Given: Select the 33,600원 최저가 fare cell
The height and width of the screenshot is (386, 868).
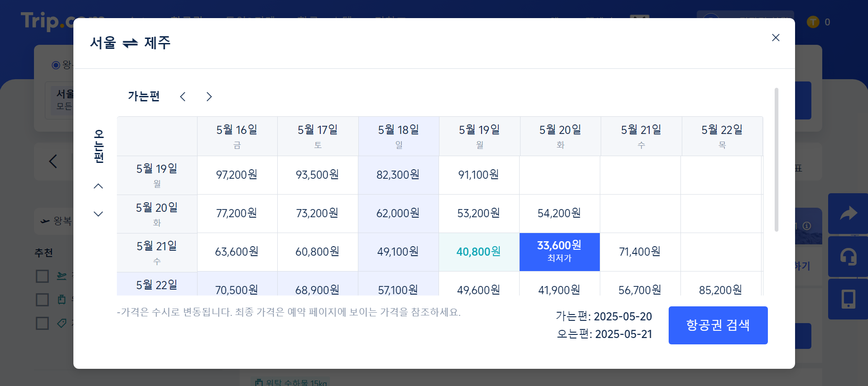Looking at the screenshot, I should click(559, 252).
